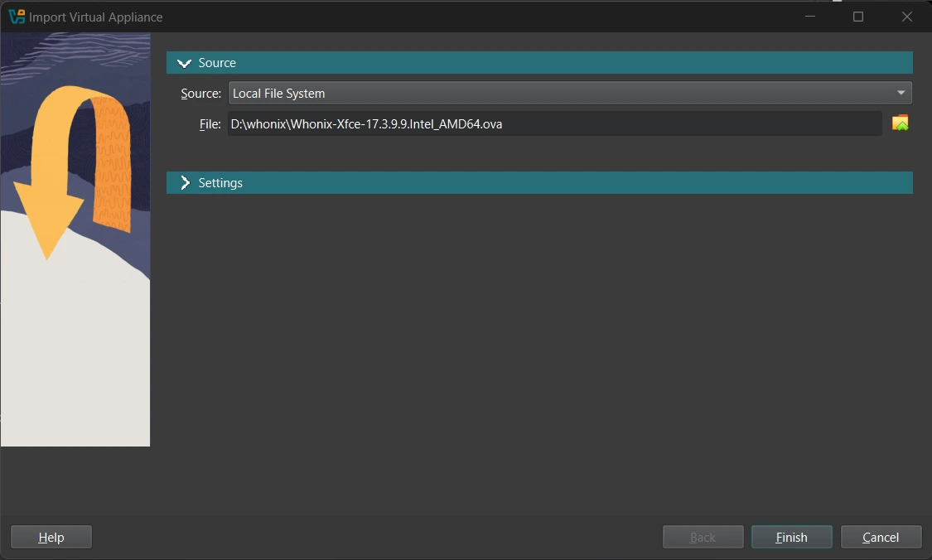
Task: Open Help for the import wizard
Action: pyautogui.click(x=51, y=537)
